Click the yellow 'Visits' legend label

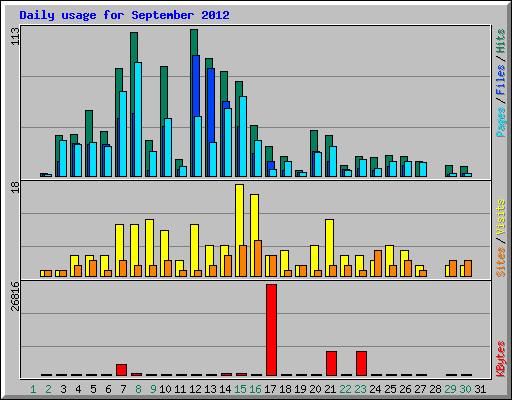click(x=501, y=218)
